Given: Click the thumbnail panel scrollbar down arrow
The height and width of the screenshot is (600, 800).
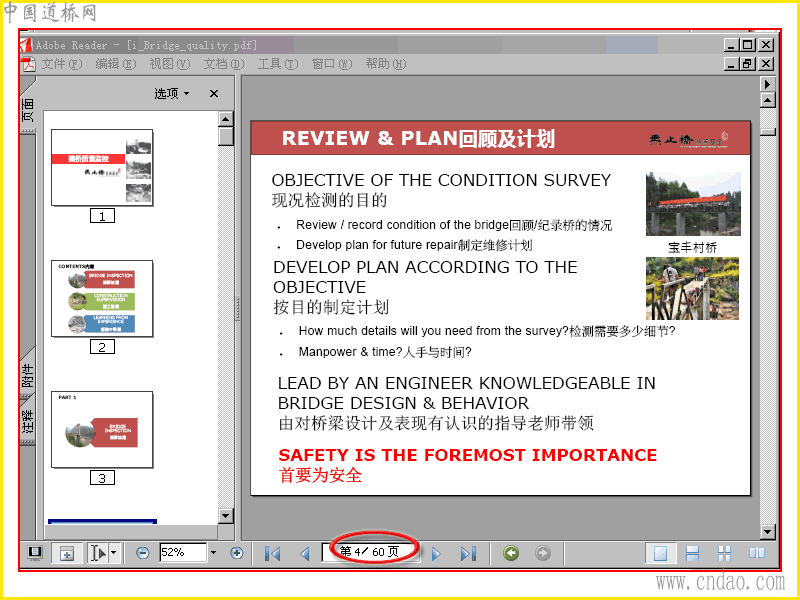Looking at the screenshot, I should (226, 516).
